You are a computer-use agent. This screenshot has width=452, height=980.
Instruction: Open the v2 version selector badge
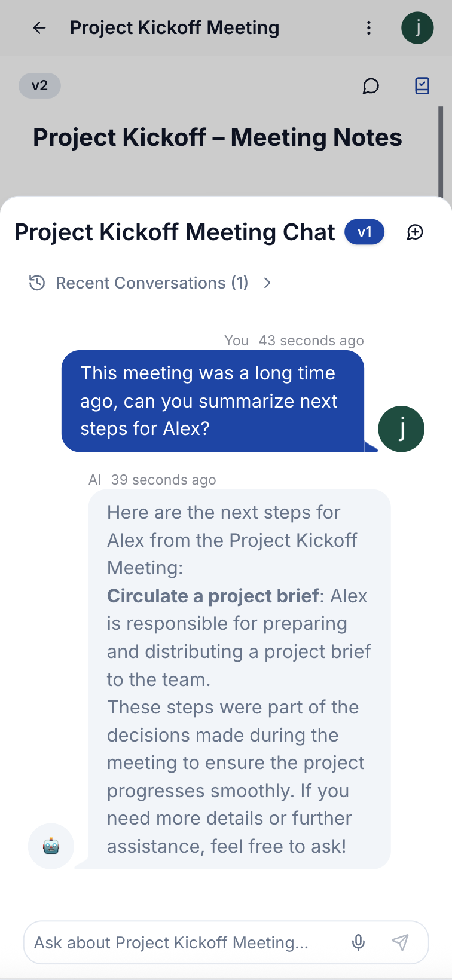click(x=39, y=85)
